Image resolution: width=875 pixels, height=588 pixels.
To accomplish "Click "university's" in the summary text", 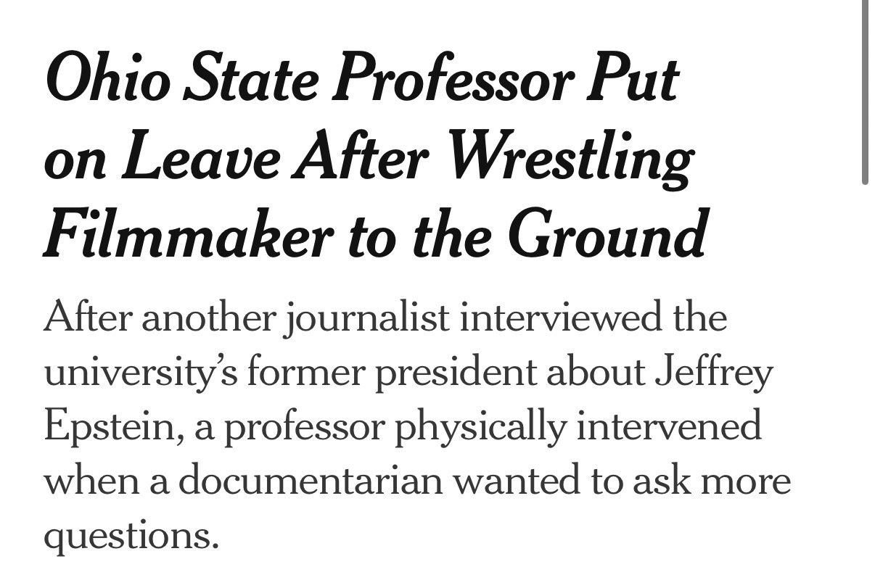I will 138,372.
